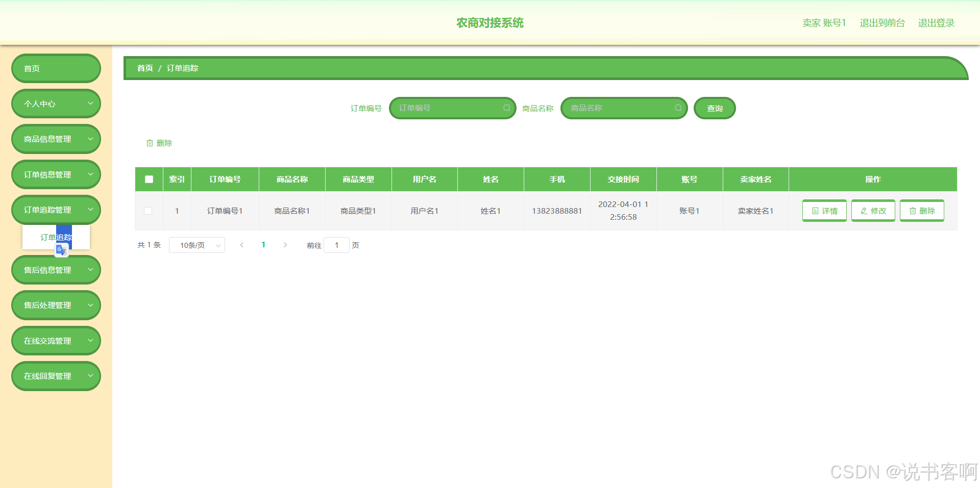
Task: Click the Google Translate overlay icon
Action: (61, 250)
